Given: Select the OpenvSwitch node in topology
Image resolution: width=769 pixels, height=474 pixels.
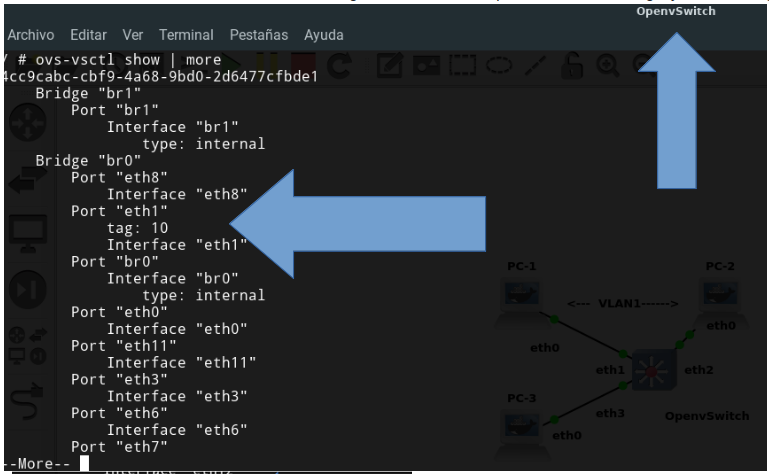Looking at the screenshot, I should click(652, 372).
